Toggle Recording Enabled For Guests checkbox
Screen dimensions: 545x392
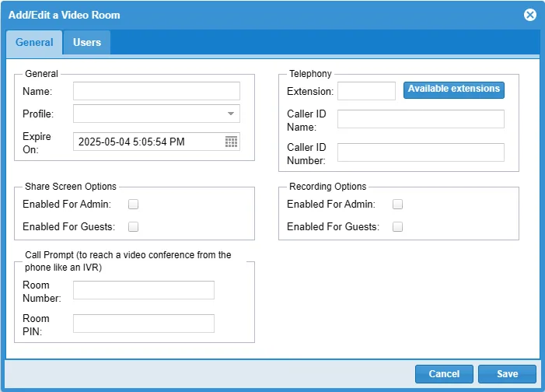pos(397,227)
